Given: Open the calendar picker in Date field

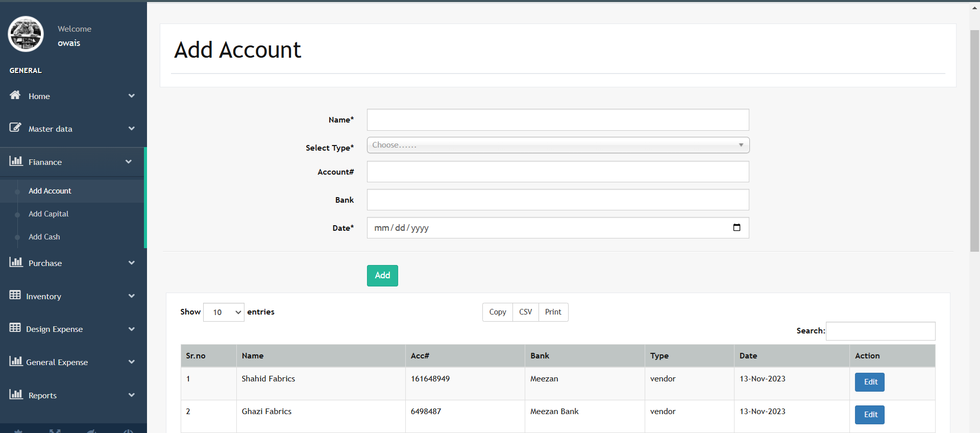Looking at the screenshot, I should pyautogui.click(x=737, y=228).
